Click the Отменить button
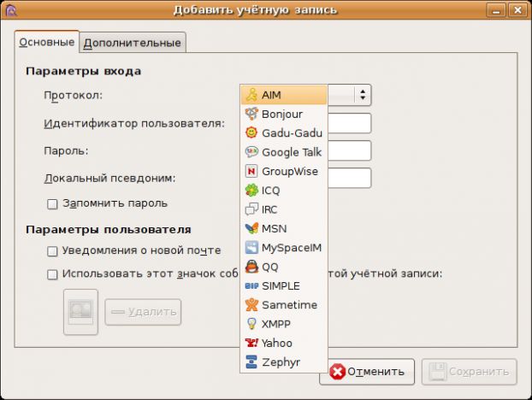532x400 pixels. (367, 372)
